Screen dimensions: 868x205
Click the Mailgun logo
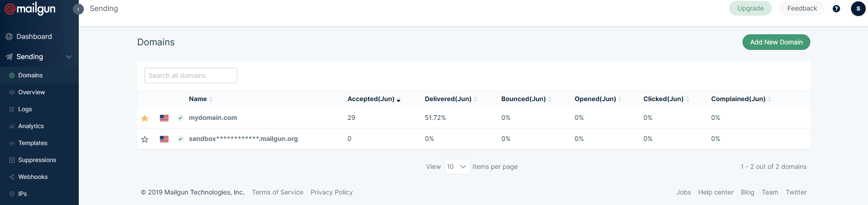pos(30,9)
